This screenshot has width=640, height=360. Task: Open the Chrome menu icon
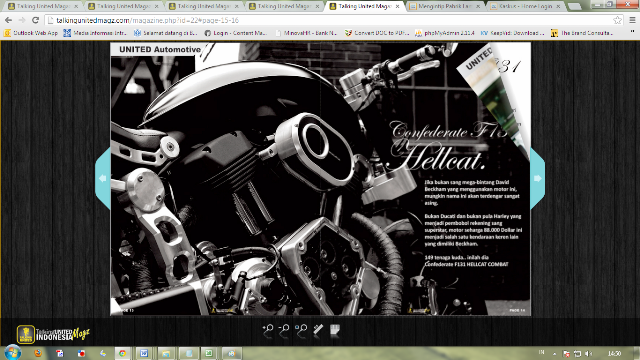pos(632,20)
